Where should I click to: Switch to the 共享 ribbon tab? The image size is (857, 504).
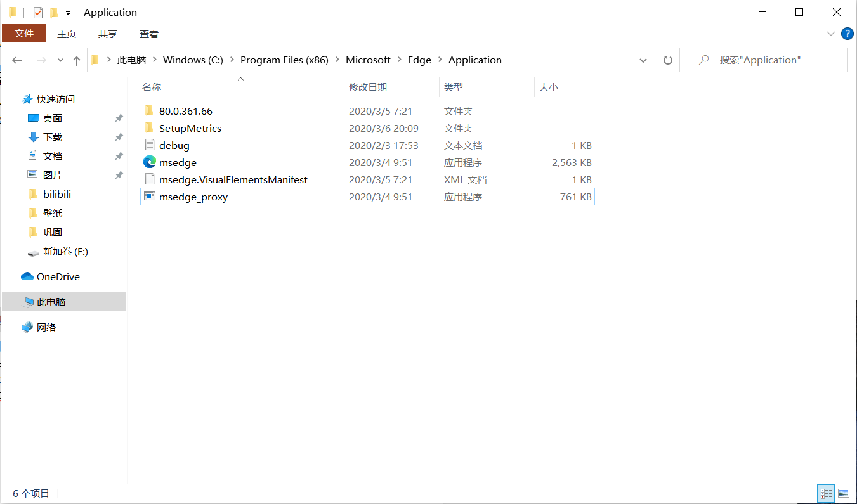pos(108,34)
